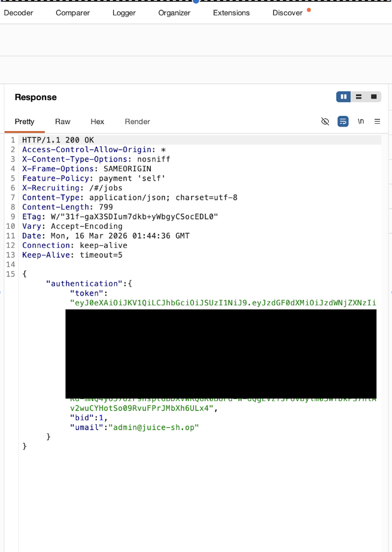Switch response view to Raw

pyautogui.click(x=63, y=122)
